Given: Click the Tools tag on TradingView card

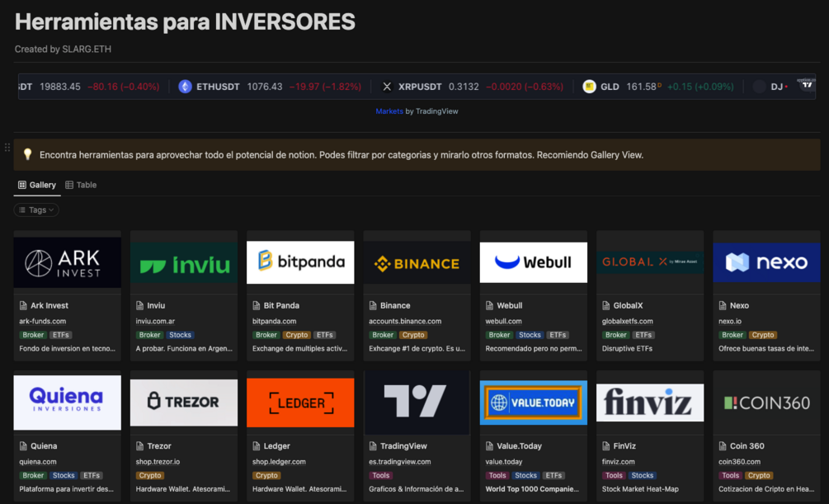Looking at the screenshot, I should [380, 475].
